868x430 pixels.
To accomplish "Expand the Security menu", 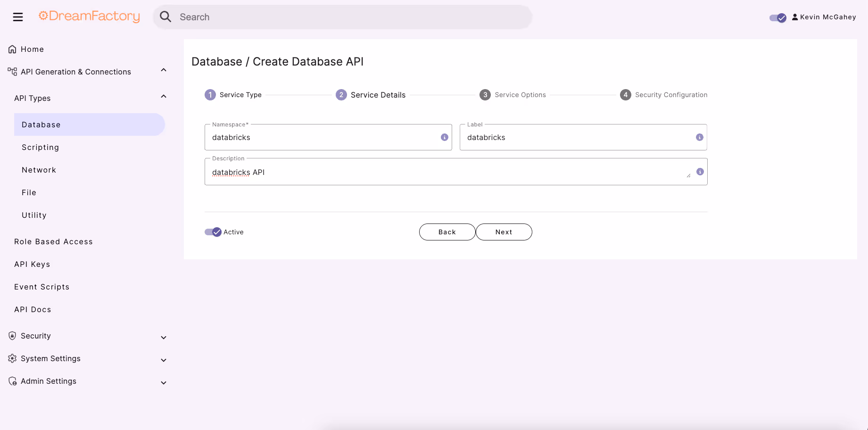I will click(164, 338).
